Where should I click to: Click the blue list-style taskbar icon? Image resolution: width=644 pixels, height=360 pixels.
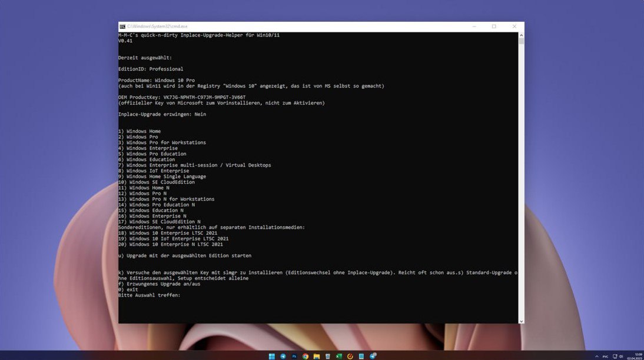point(361,356)
